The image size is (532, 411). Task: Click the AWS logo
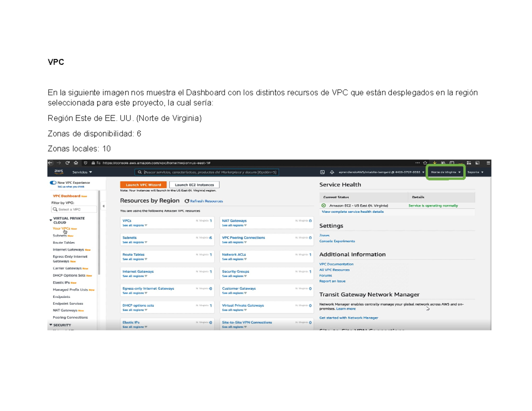pyautogui.click(x=59, y=172)
